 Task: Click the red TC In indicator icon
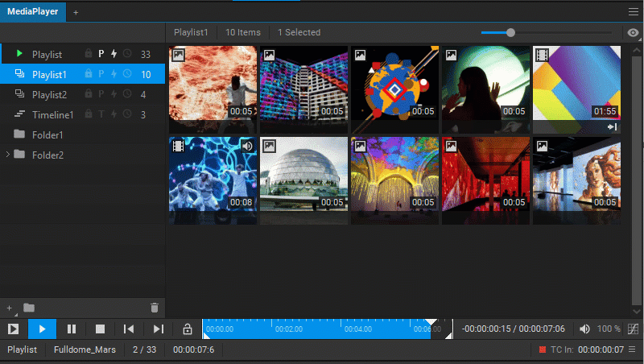point(542,350)
